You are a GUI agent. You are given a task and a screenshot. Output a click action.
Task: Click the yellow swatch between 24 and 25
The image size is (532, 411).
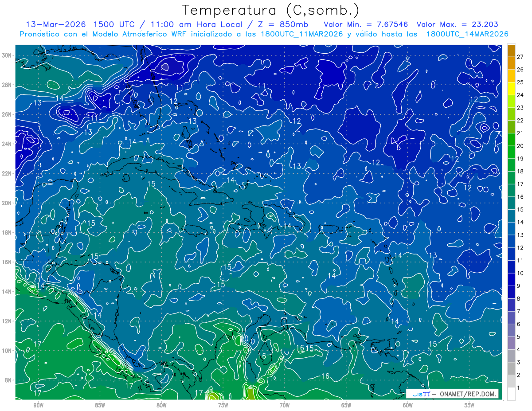click(x=511, y=89)
